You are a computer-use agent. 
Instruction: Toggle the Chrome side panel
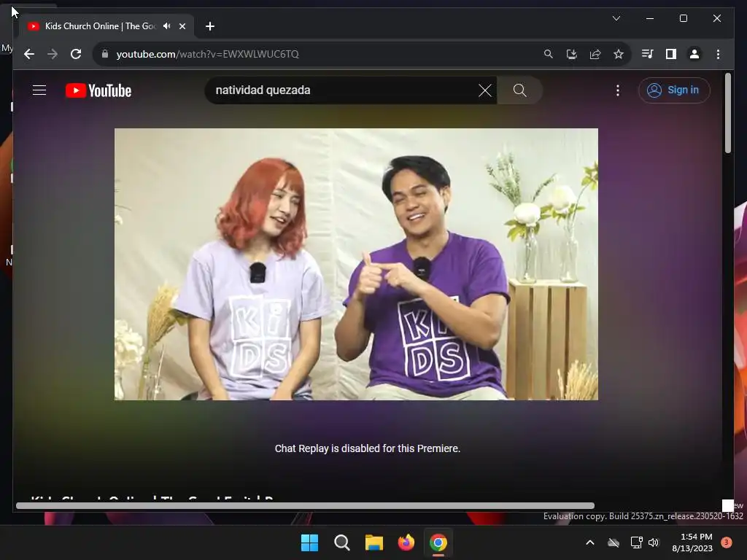671,54
